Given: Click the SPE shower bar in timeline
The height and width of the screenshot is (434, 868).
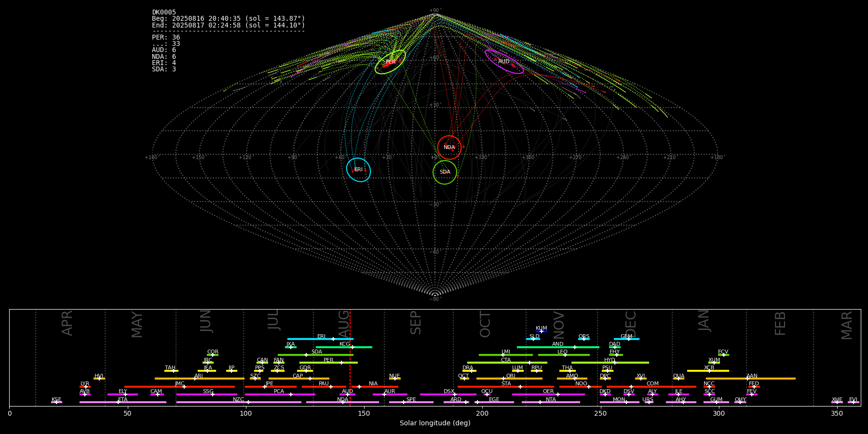Looking at the screenshot, I should point(411,402).
